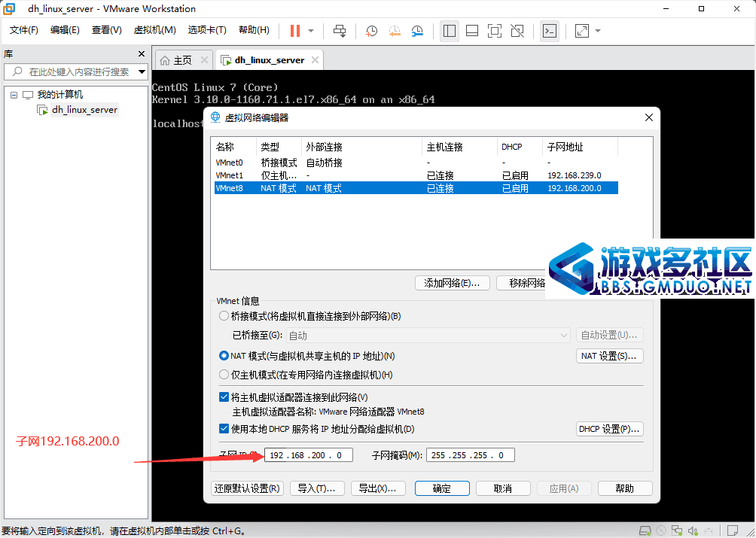Click the 取消 button
756x538 pixels.
click(x=503, y=488)
